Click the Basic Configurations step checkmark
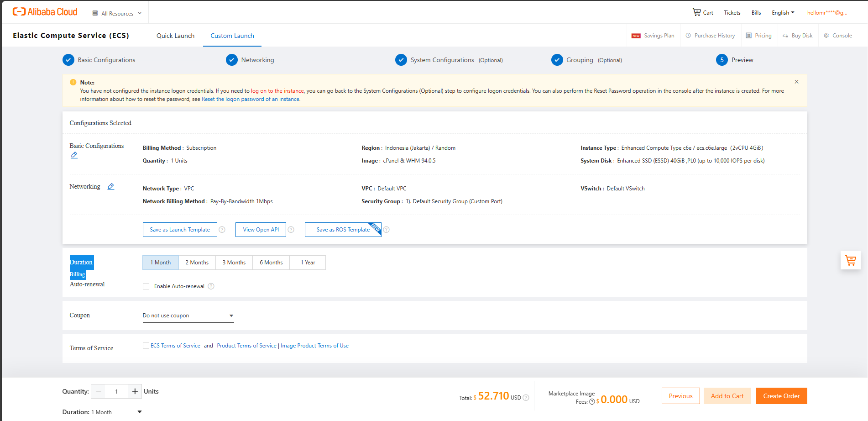The height and width of the screenshot is (421, 868). tap(68, 60)
